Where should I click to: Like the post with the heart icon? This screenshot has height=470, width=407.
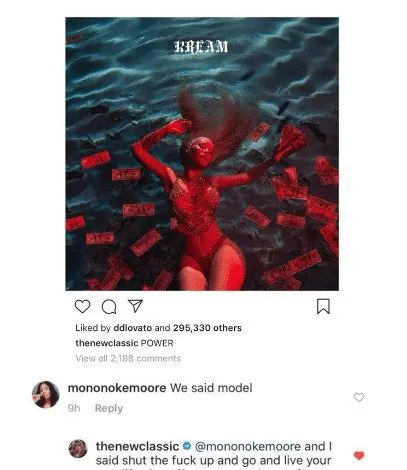(82, 306)
